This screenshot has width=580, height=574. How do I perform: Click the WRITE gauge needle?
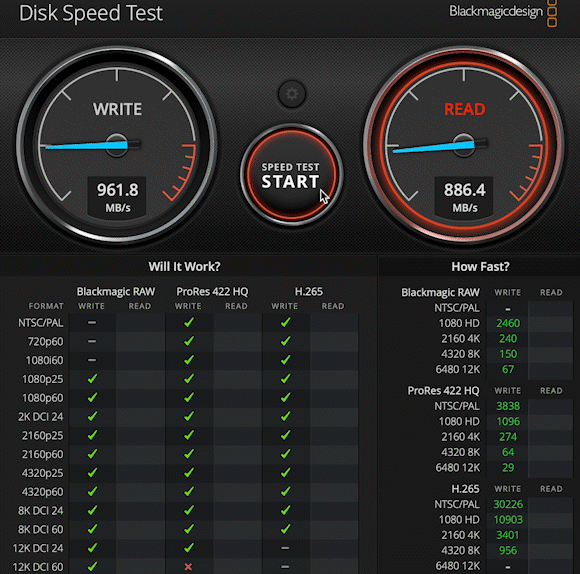(91, 145)
